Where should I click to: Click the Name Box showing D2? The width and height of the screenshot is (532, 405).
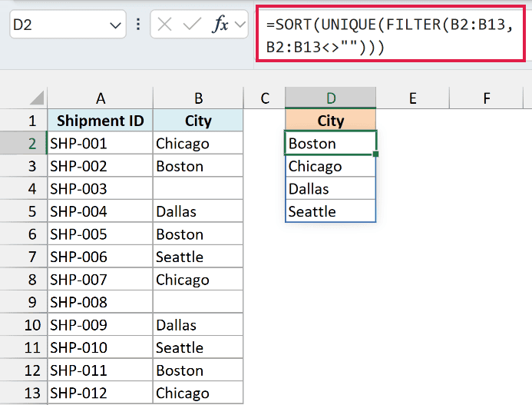tap(68, 25)
